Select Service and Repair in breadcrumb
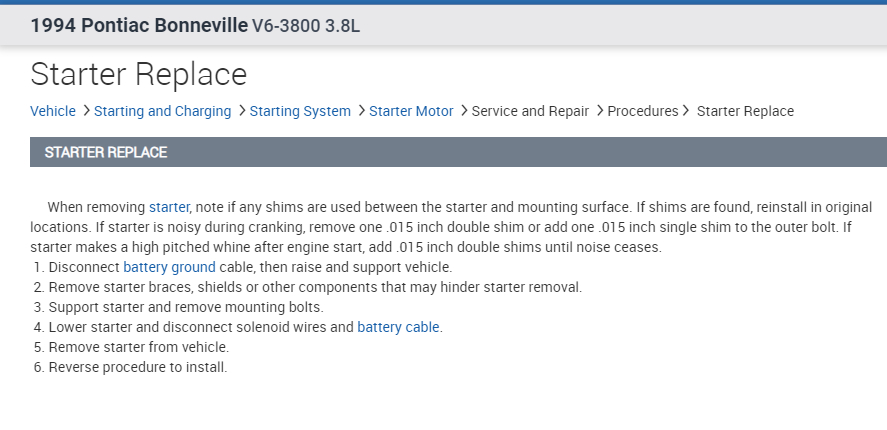This screenshot has width=887, height=430. coord(530,111)
